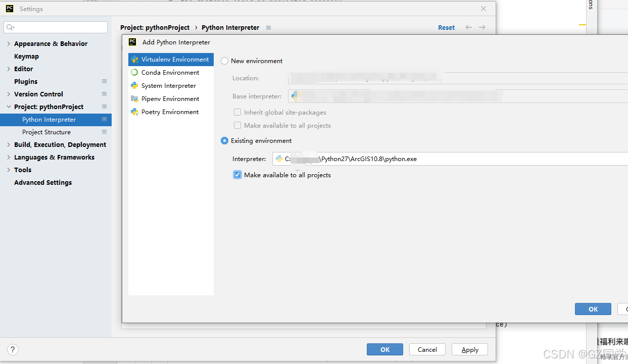Select Virtualenv Environment in the interpreter list
Screen dimensions: 628x364
tap(171, 60)
